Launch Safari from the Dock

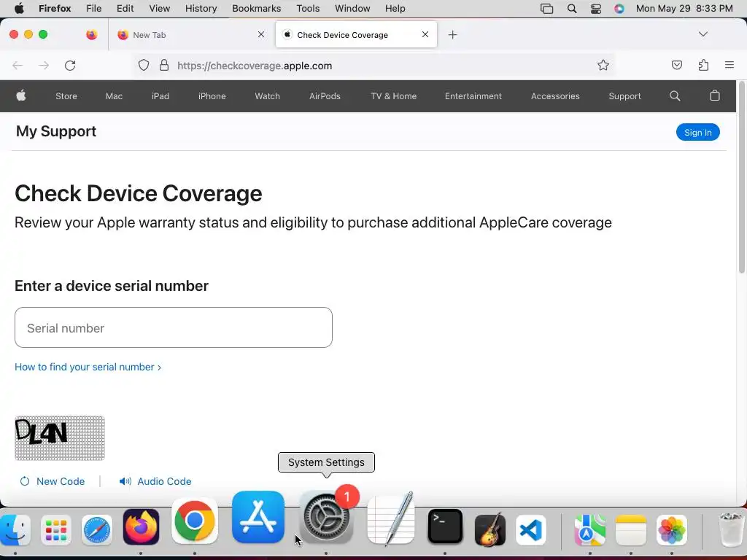point(97,529)
